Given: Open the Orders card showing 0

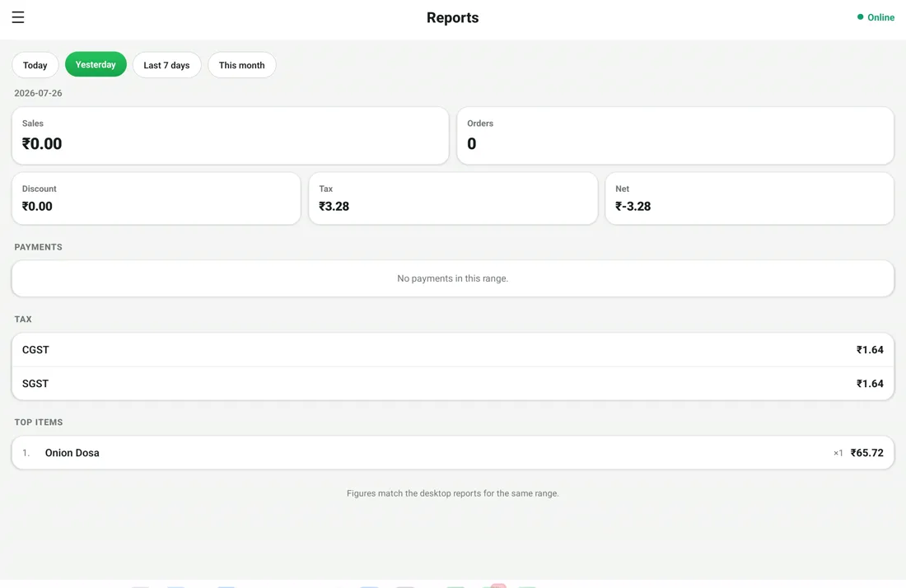Looking at the screenshot, I should pos(675,136).
